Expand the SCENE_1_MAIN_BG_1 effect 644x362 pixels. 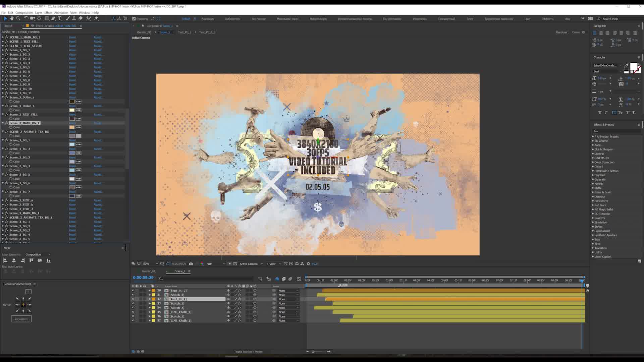(3, 37)
